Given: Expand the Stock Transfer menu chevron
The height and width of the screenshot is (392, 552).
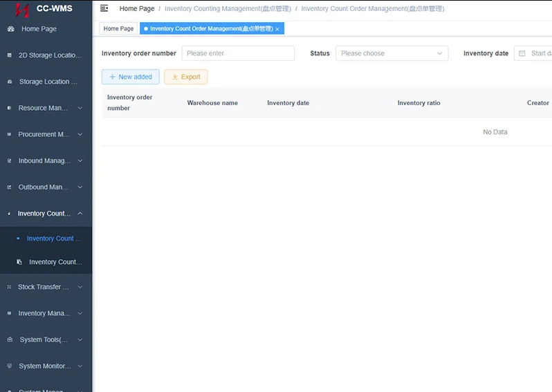Looking at the screenshot, I should (x=80, y=287).
